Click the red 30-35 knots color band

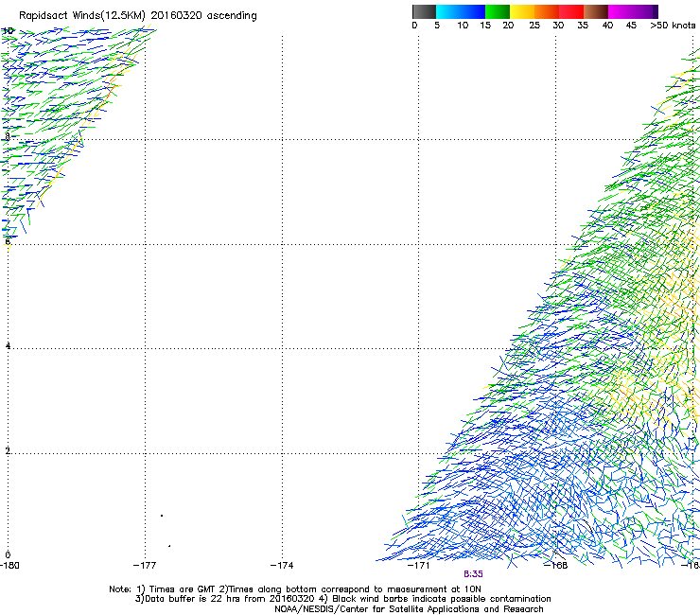571,11
